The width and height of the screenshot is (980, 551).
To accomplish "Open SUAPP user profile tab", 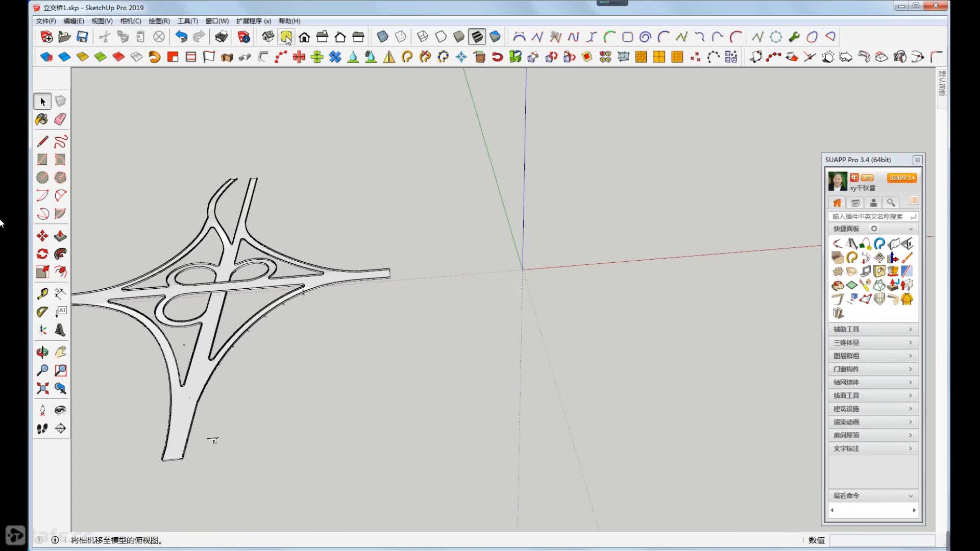I will pyautogui.click(x=873, y=203).
